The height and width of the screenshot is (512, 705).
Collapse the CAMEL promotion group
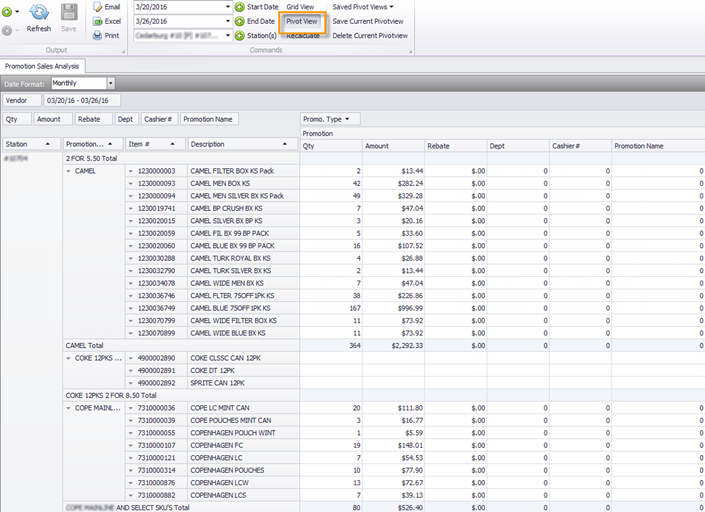coord(68,171)
